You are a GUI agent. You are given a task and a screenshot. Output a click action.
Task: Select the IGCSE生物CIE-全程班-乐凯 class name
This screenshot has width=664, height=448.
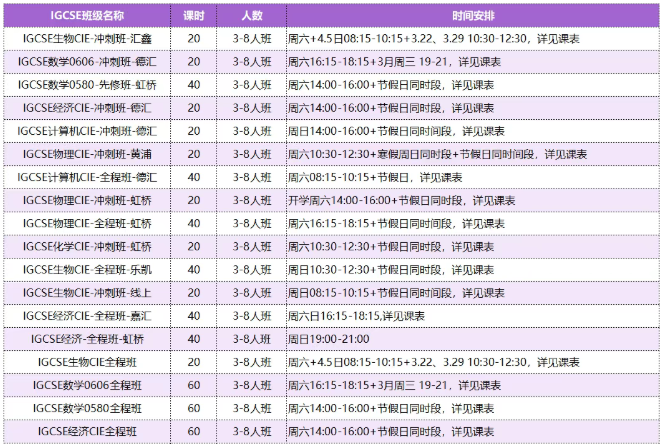(x=87, y=269)
